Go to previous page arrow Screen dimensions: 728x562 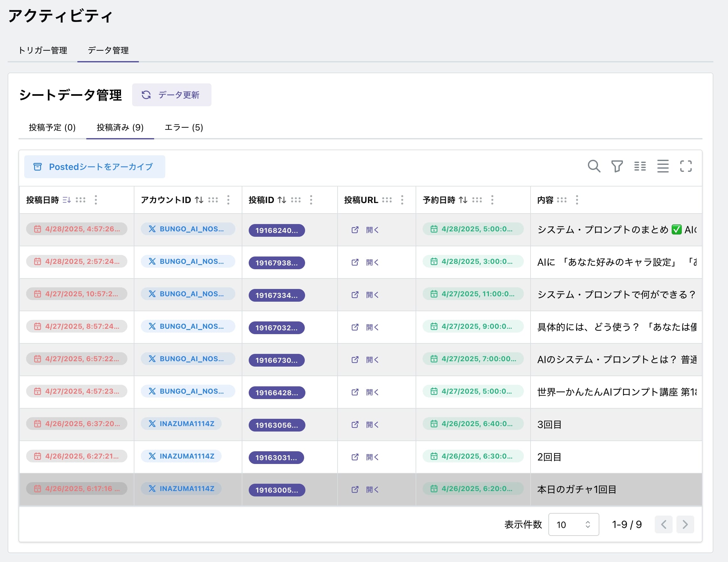(x=663, y=525)
